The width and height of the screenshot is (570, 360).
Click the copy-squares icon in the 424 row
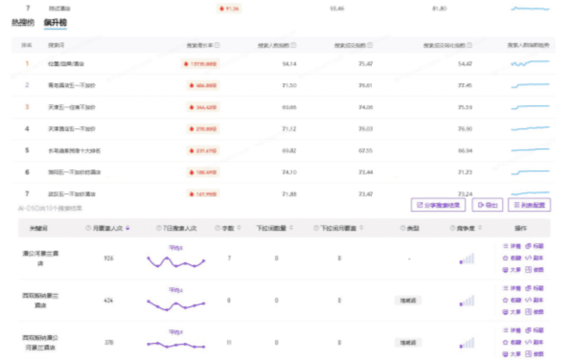pyautogui.click(x=529, y=288)
